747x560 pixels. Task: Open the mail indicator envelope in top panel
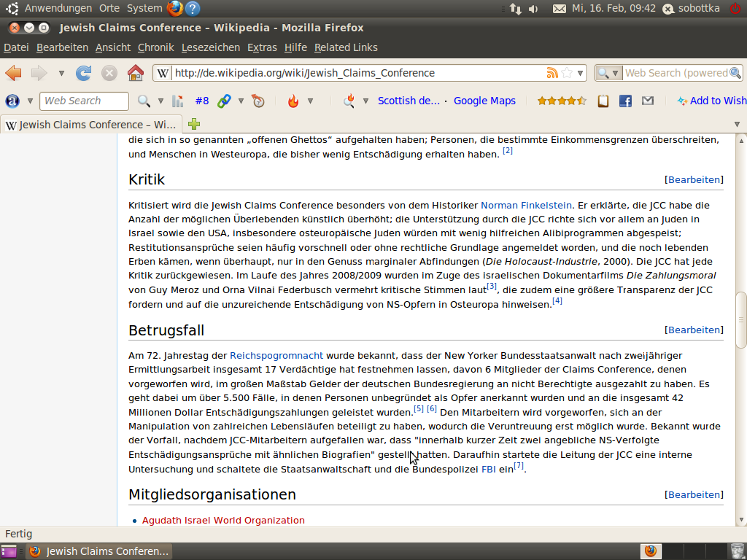click(560, 9)
